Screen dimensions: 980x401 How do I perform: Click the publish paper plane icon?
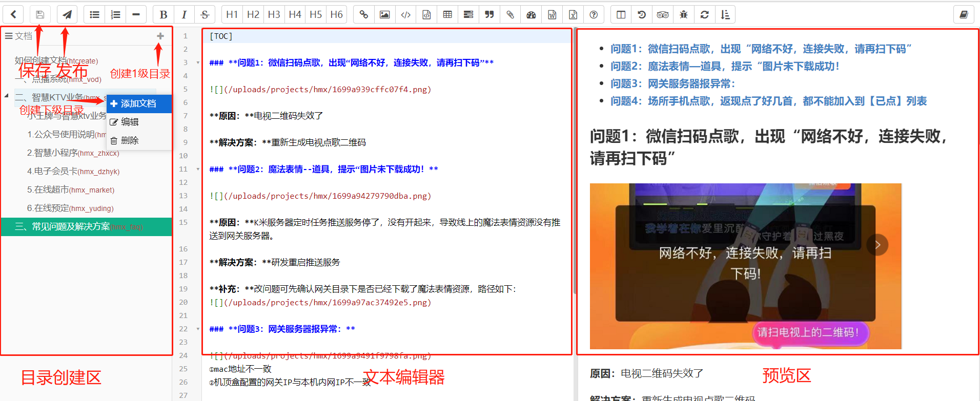[67, 14]
